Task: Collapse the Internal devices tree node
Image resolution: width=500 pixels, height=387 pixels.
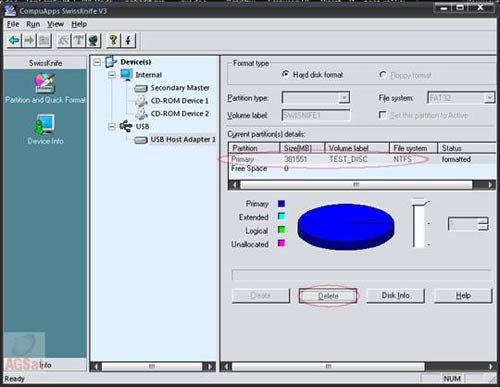Action: (112, 75)
